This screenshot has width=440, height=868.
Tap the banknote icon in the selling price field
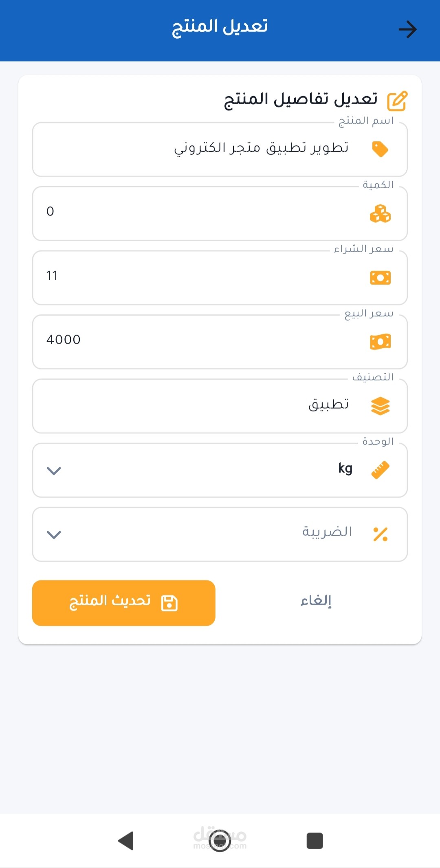(380, 342)
